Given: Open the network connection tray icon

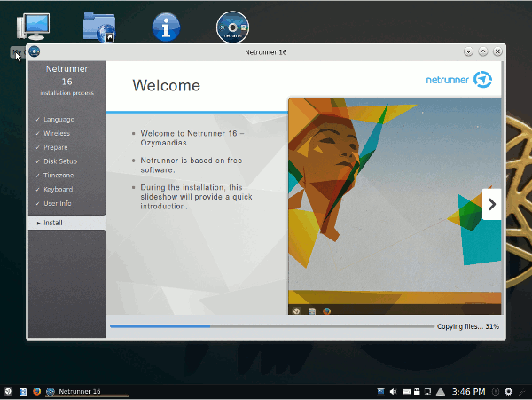Looking at the screenshot, I should (x=428, y=392).
